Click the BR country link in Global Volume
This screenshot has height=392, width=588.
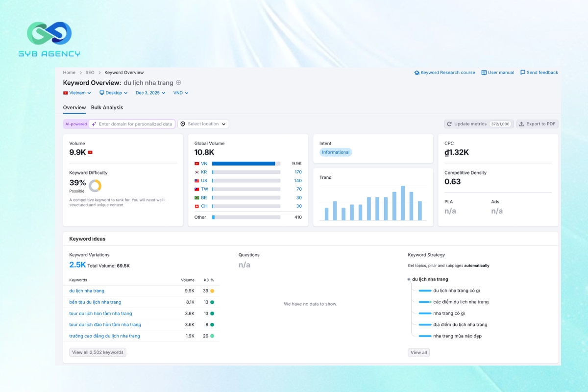[204, 198]
